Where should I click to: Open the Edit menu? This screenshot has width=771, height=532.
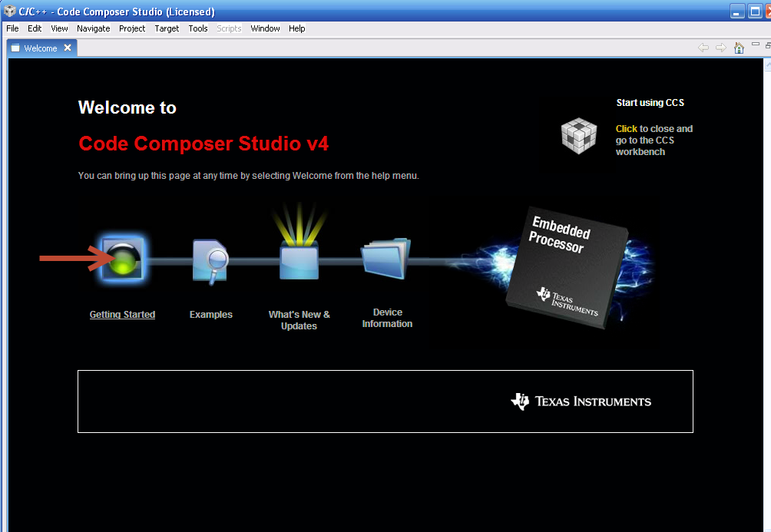point(35,28)
